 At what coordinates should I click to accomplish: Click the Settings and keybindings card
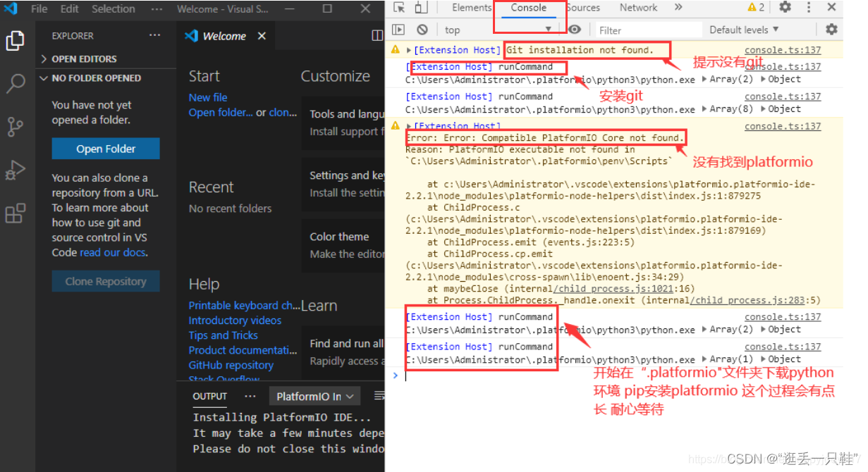click(x=344, y=184)
